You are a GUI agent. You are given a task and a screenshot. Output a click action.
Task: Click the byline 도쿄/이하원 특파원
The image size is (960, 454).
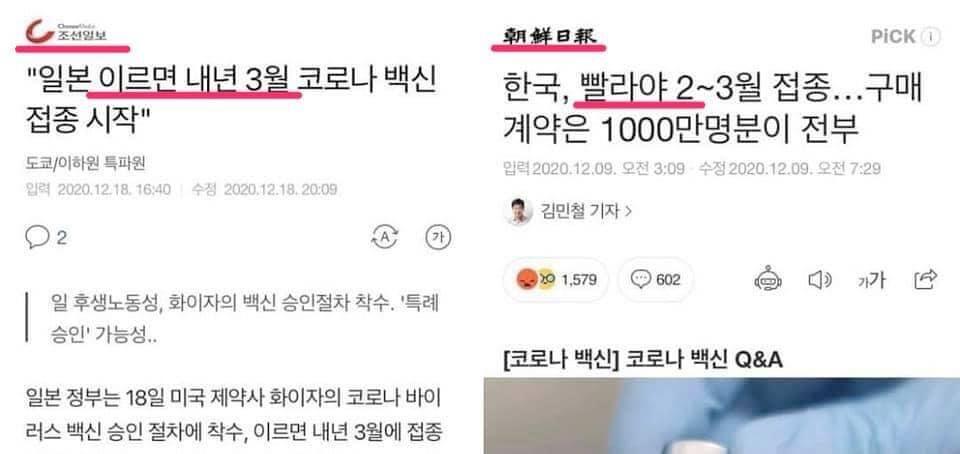(86, 163)
